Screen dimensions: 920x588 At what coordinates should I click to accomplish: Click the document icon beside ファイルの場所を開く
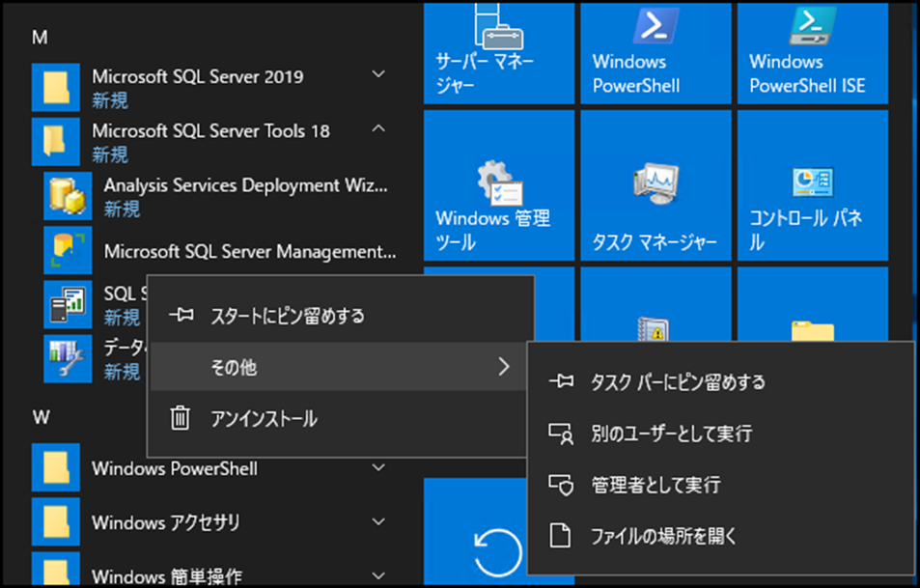pos(560,535)
